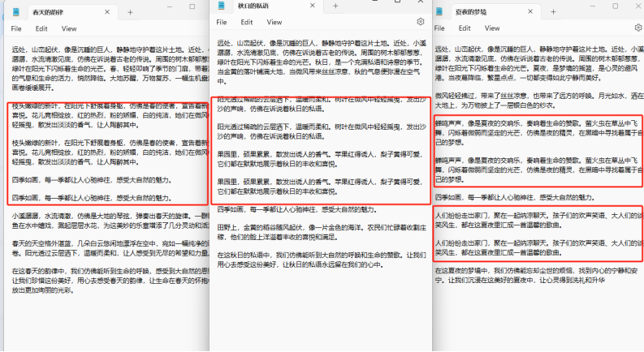
Task: Click 四季如画 line in 夏夜的梦境 window
Action: click(x=515, y=197)
